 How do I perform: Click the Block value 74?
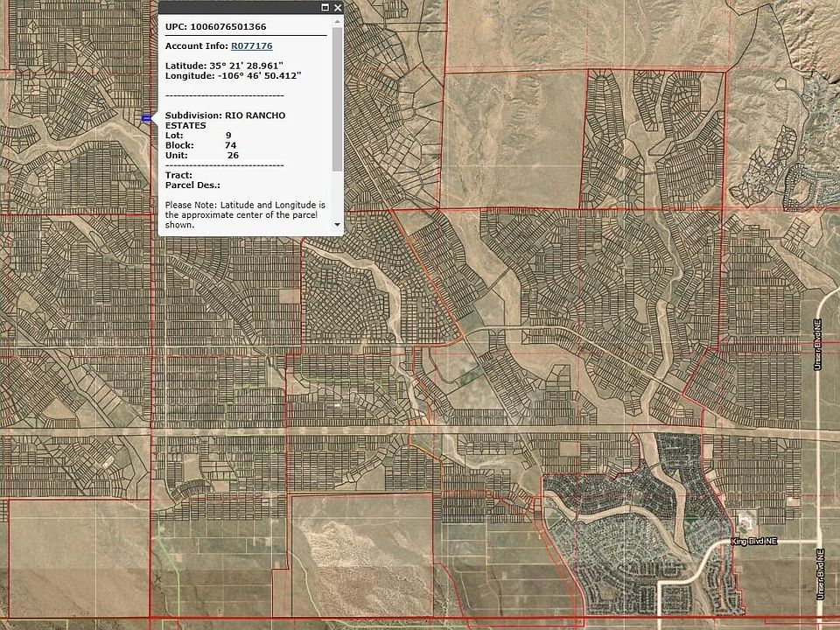click(x=230, y=145)
